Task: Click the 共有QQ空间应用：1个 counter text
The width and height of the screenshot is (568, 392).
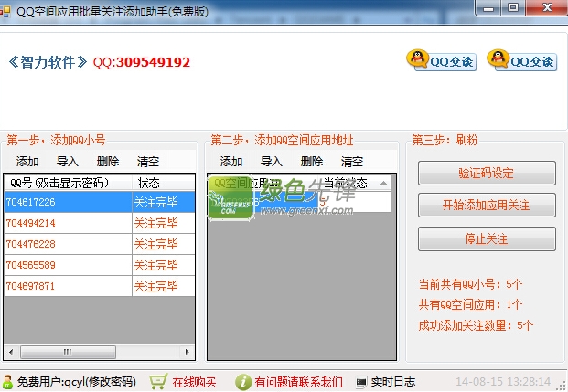Action: point(470,304)
